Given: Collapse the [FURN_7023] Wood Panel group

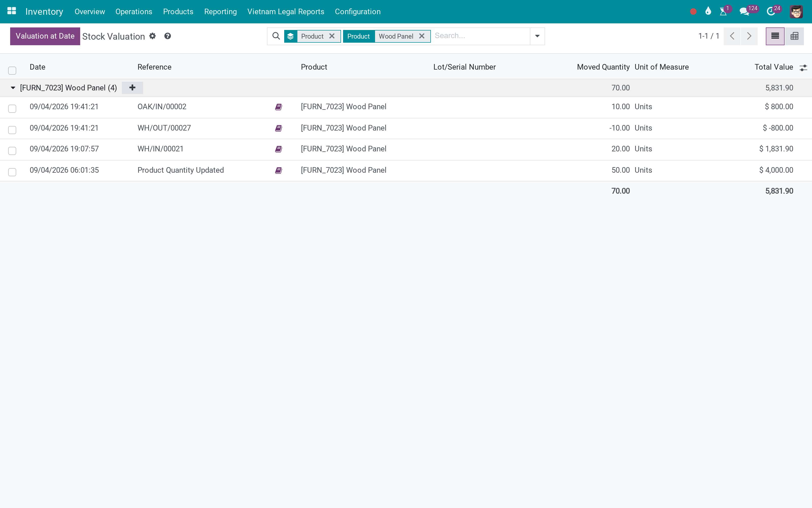Looking at the screenshot, I should [13, 88].
